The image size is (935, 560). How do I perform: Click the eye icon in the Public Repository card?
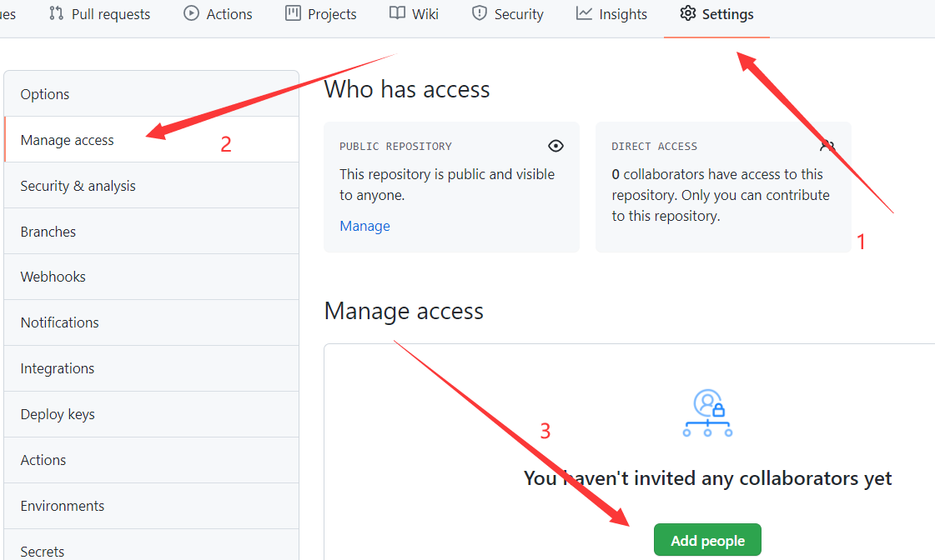tap(555, 146)
